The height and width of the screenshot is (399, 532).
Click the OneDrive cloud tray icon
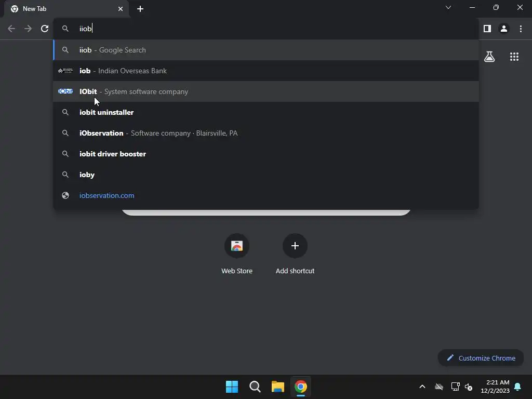click(439, 387)
